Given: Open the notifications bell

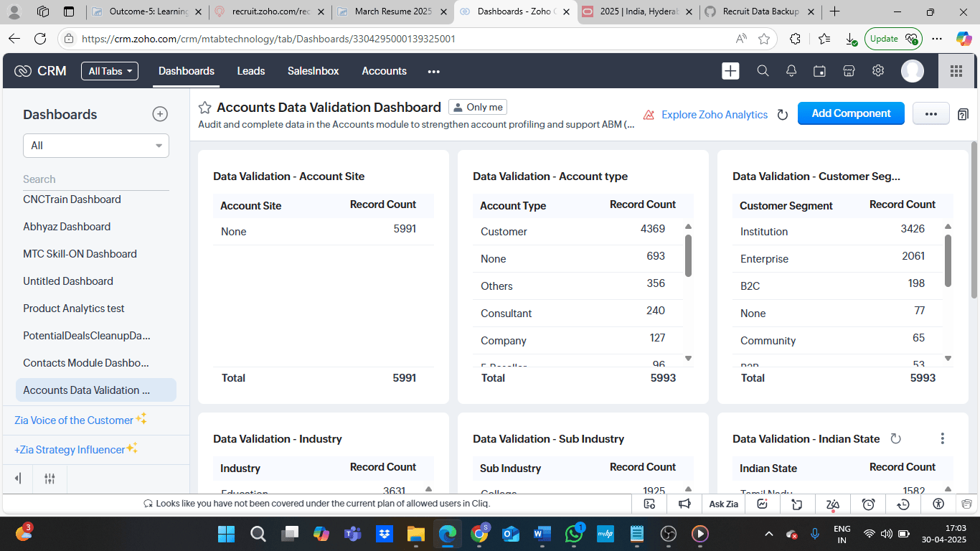Looking at the screenshot, I should coord(791,71).
